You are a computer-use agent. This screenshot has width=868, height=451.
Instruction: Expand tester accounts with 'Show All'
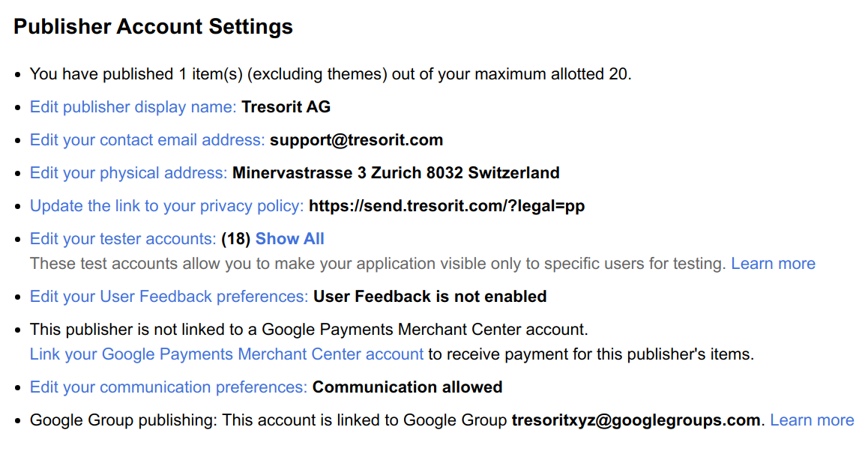click(289, 239)
